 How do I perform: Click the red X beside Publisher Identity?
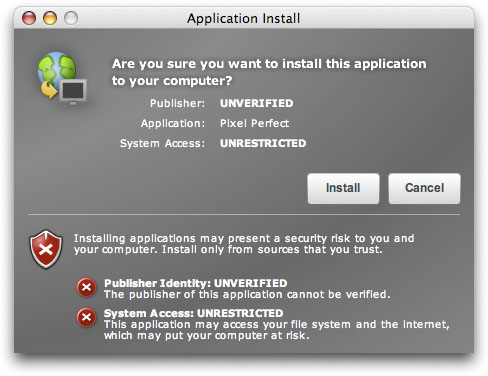[x=86, y=287]
